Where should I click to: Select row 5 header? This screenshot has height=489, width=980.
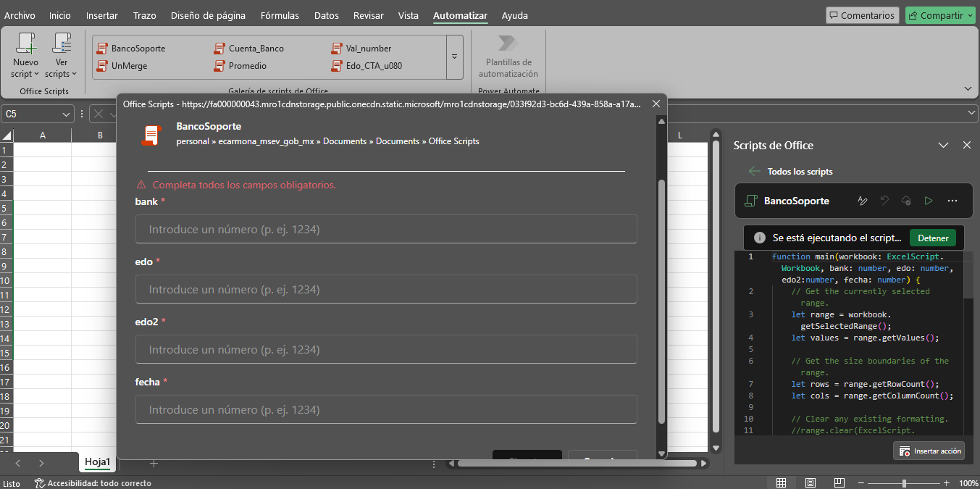[7, 208]
